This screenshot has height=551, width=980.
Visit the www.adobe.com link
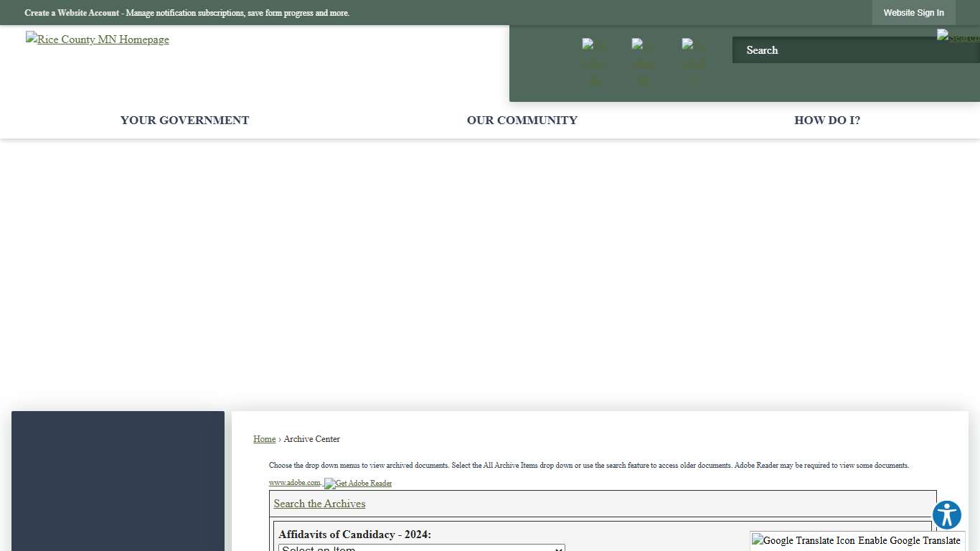[294, 483]
